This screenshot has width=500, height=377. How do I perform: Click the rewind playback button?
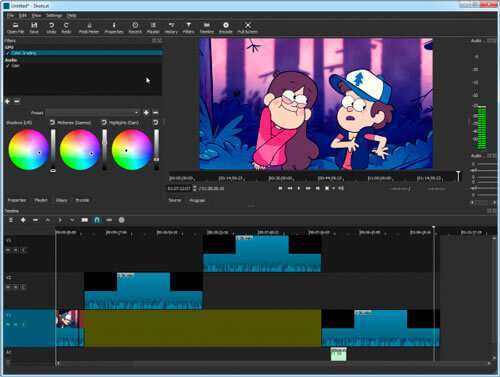coord(290,188)
